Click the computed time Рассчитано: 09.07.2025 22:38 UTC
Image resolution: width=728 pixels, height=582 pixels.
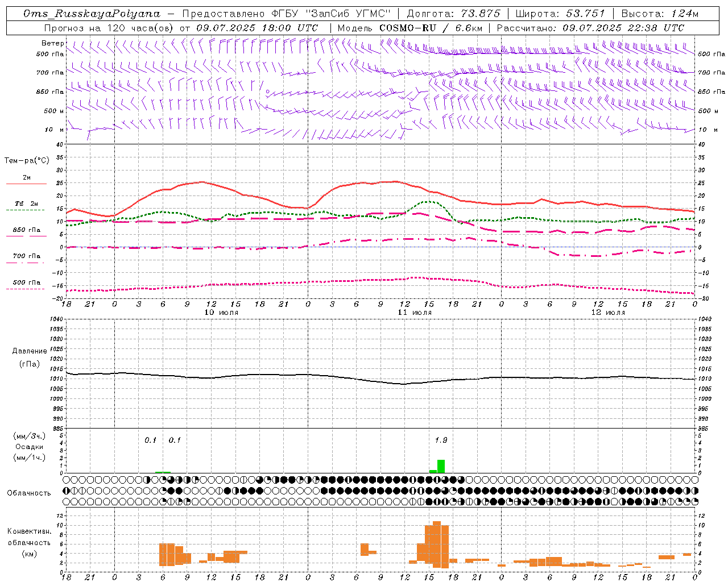[x=590, y=28]
